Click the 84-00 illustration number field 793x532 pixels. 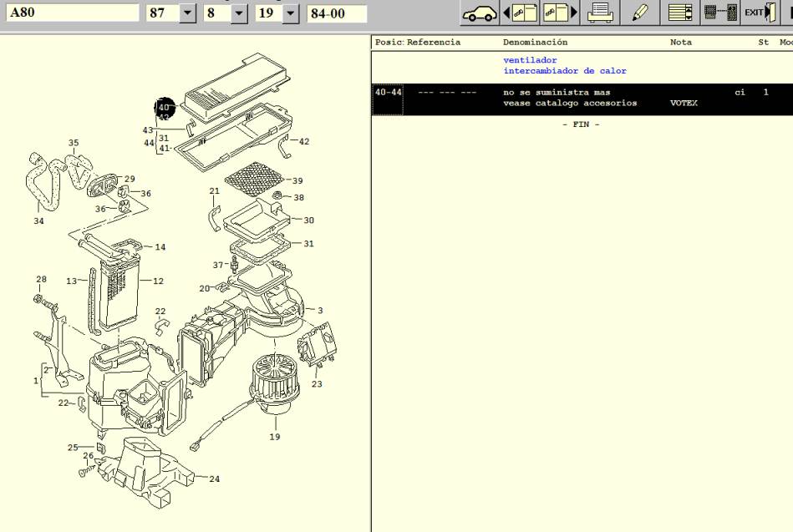(336, 13)
